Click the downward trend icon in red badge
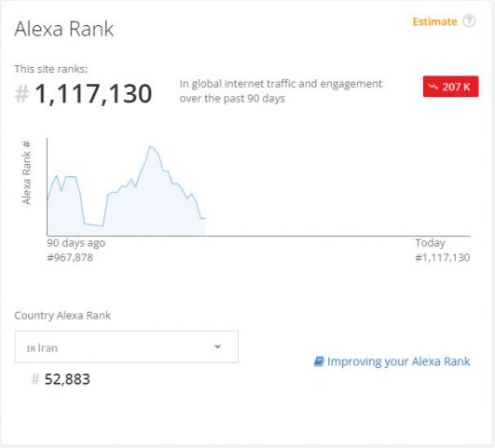The height and width of the screenshot is (448, 495). click(x=433, y=87)
